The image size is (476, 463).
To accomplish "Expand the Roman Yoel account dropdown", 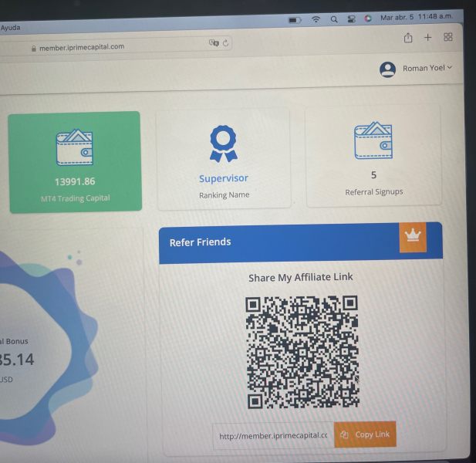I will (427, 68).
